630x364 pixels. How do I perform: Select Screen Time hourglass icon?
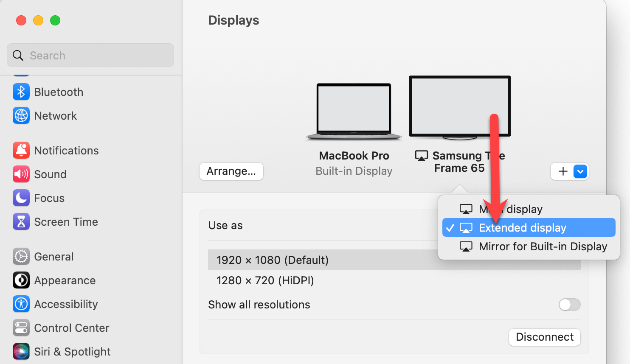(x=21, y=222)
